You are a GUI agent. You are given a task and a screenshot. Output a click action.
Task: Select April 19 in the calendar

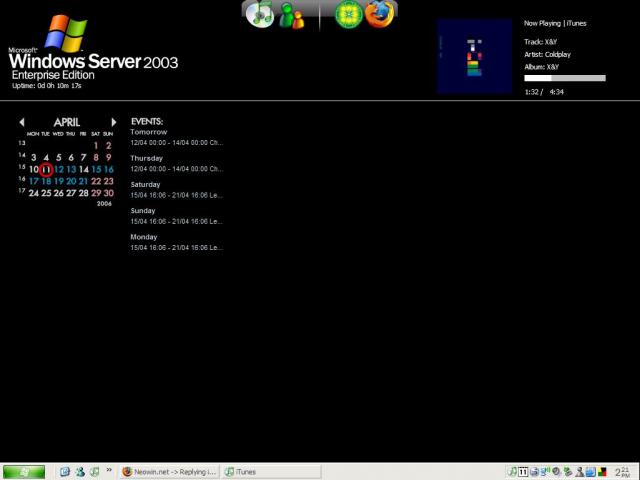pyautogui.click(x=59, y=181)
